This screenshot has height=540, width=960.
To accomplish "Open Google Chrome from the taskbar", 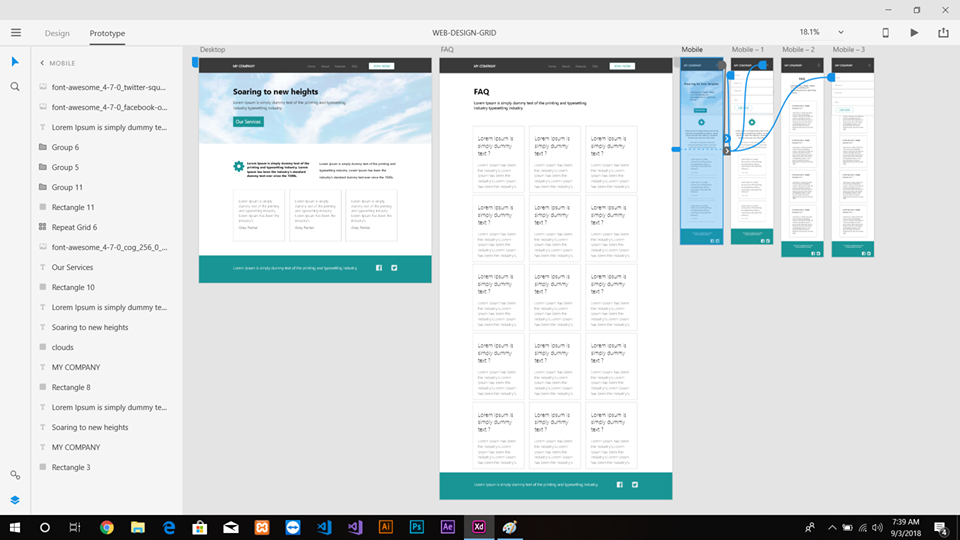I will coord(106,527).
